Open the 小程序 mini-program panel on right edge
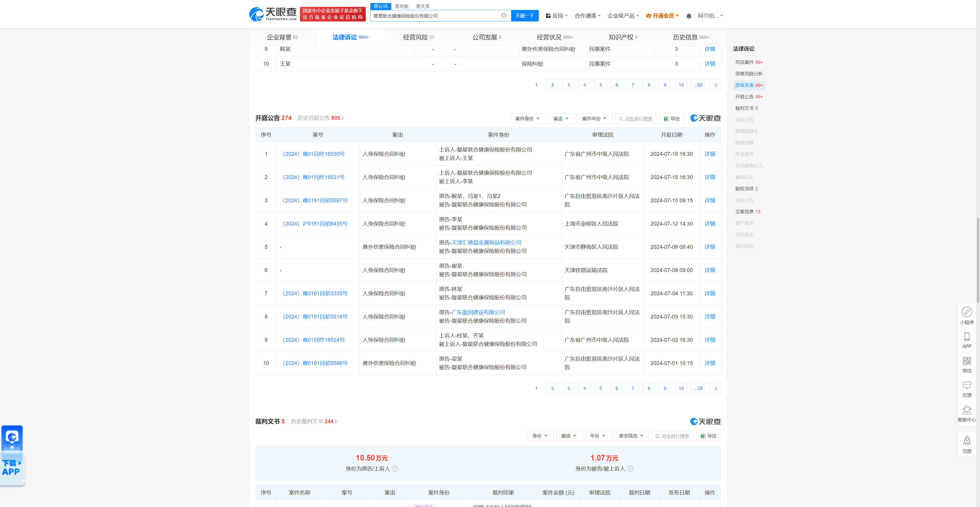The height and width of the screenshot is (507, 980). 967,312
